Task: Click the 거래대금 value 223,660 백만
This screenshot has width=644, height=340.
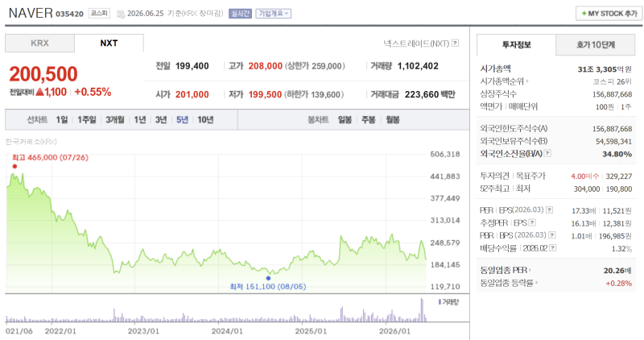Action: (430, 94)
